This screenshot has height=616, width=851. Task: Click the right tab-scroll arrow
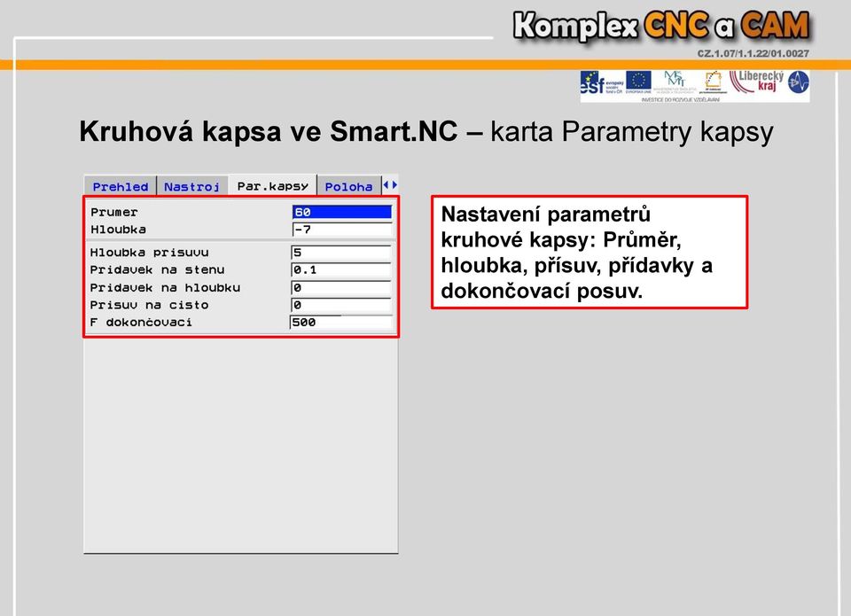pos(394,185)
